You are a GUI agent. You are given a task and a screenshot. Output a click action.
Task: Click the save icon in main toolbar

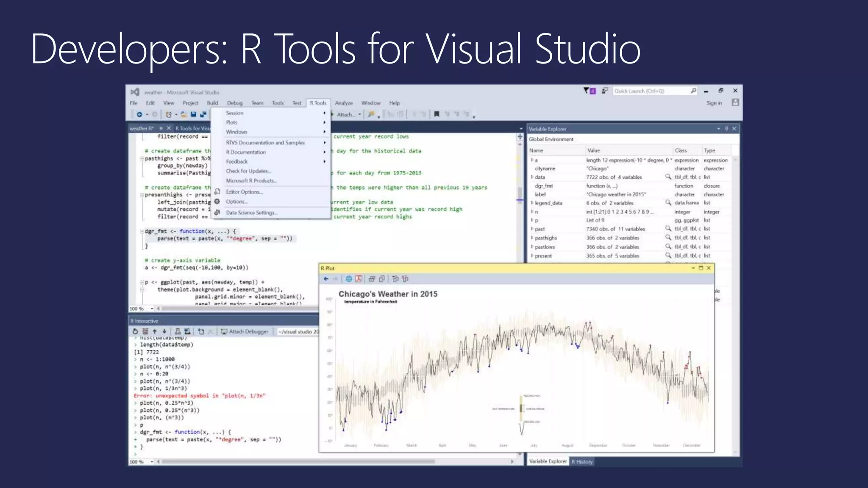tap(193, 114)
